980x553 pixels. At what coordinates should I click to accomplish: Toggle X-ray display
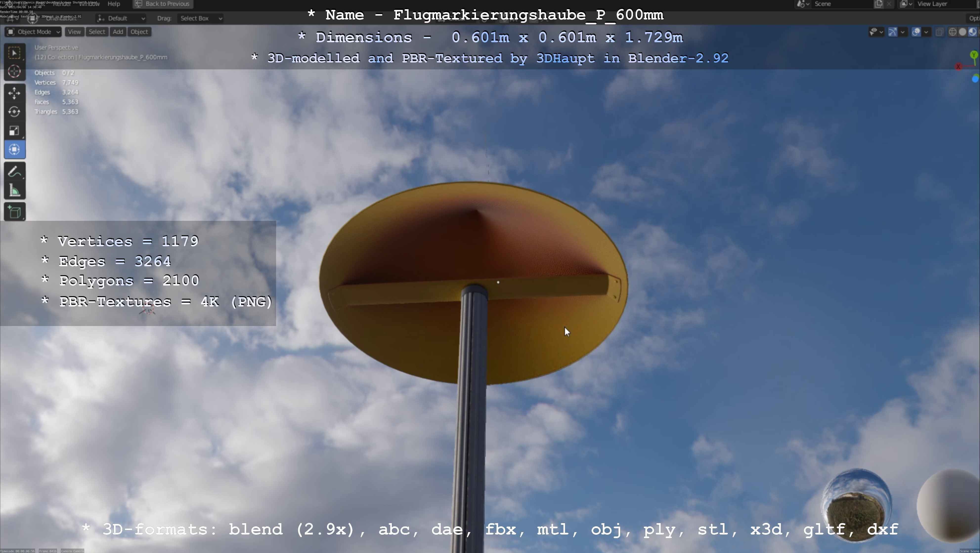(939, 32)
